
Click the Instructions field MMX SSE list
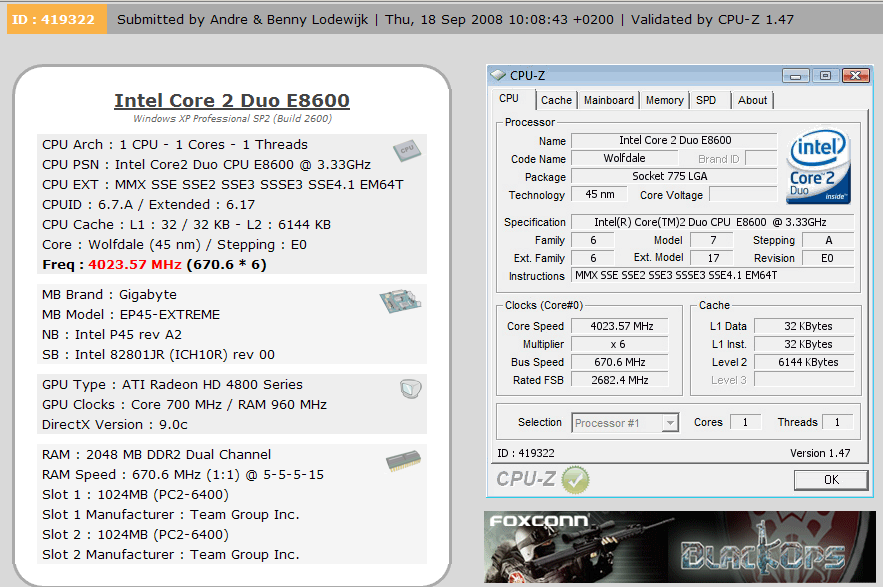(712, 275)
